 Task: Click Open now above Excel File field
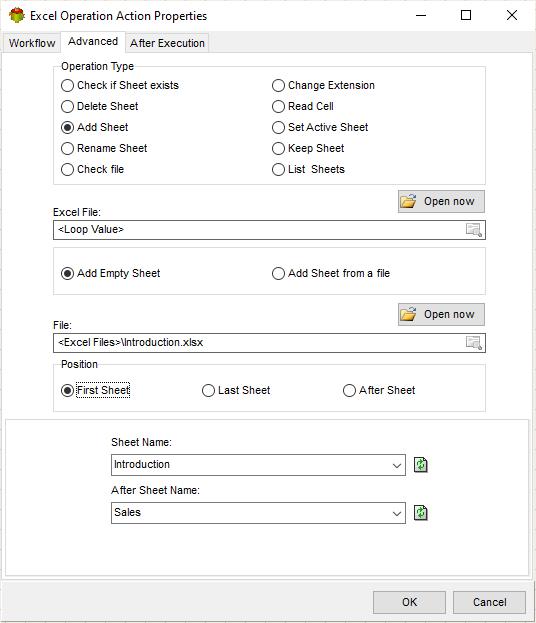441,201
